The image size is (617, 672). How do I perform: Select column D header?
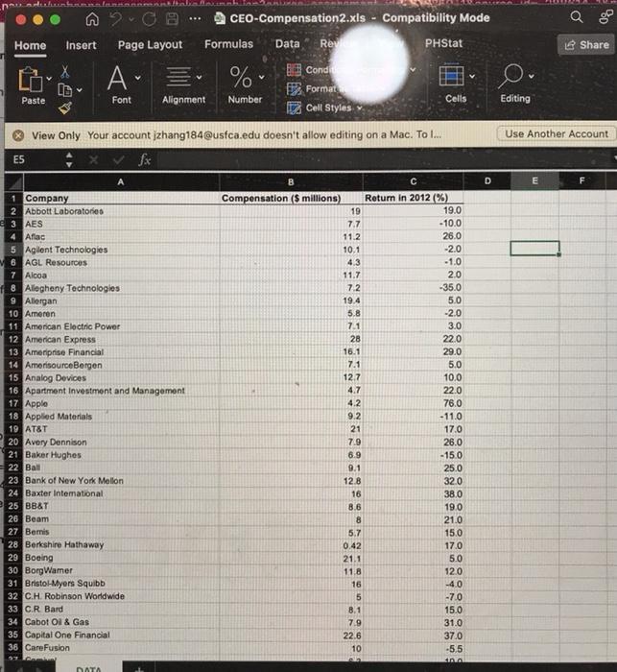click(x=487, y=180)
